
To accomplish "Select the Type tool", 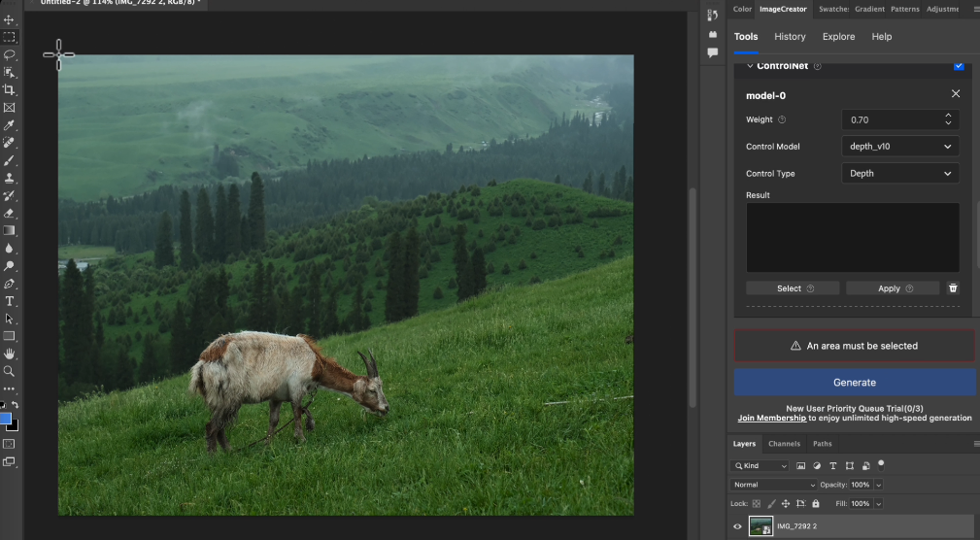I will pyautogui.click(x=10, y=301).
